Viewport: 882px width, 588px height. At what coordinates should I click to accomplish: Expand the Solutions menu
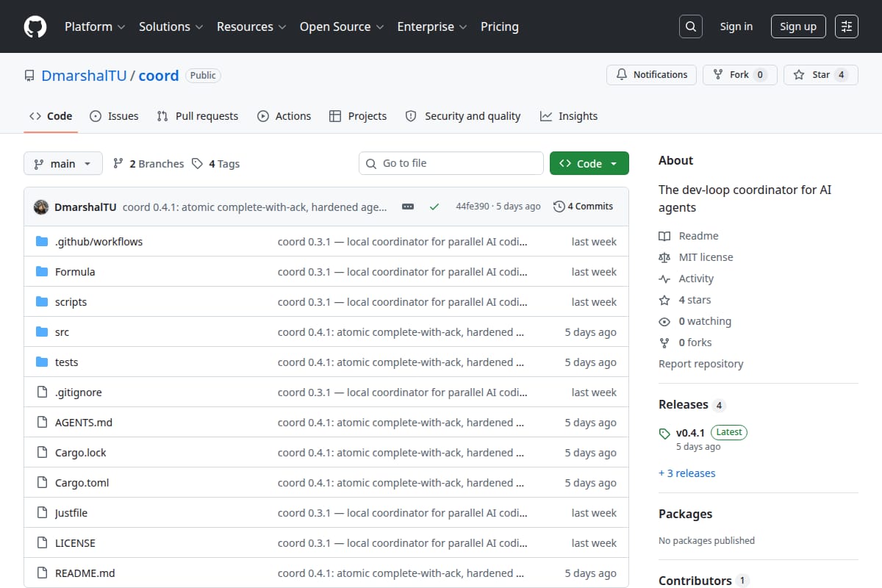pyautogui.click(x=171, y=26)
